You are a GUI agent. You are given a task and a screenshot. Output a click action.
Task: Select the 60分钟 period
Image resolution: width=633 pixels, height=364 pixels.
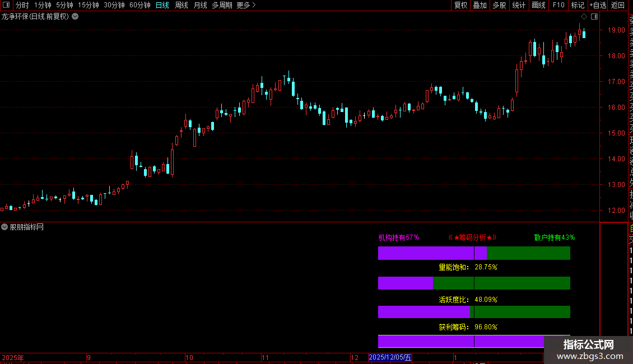pos(140,5)
